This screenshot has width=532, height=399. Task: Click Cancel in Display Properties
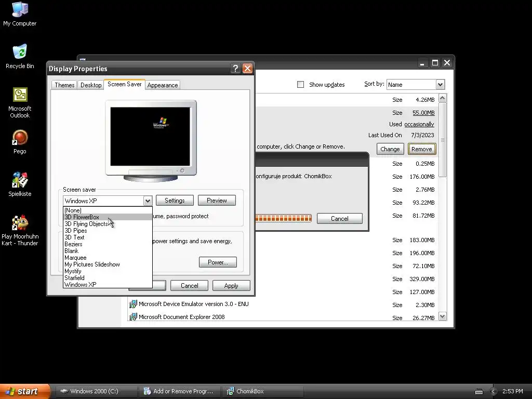point(189,286)
